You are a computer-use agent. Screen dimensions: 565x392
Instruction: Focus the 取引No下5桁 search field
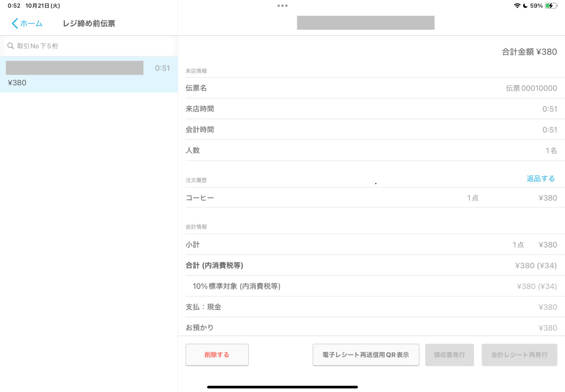90,46
